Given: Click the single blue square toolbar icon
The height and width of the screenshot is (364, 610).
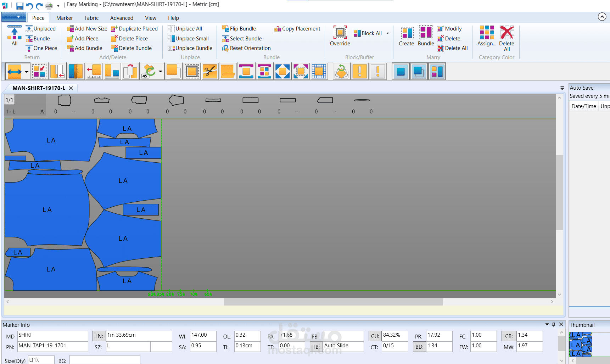Looking at the screenshot, I should pyautogui.click(x=401, y=72).
